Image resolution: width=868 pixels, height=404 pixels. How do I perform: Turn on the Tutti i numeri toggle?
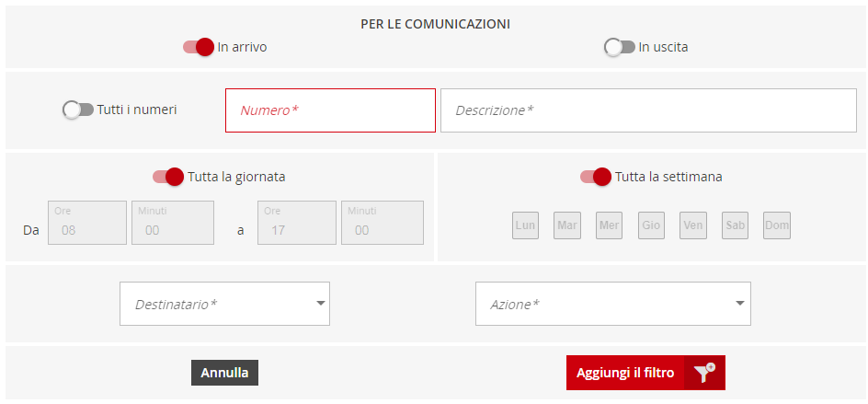[78, 110]
